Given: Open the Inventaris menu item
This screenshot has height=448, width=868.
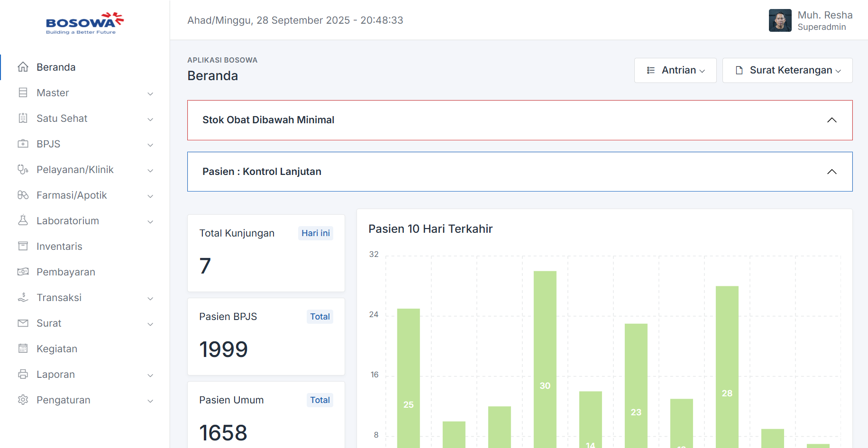Looking at the screenshot, I should coord(59,247).
